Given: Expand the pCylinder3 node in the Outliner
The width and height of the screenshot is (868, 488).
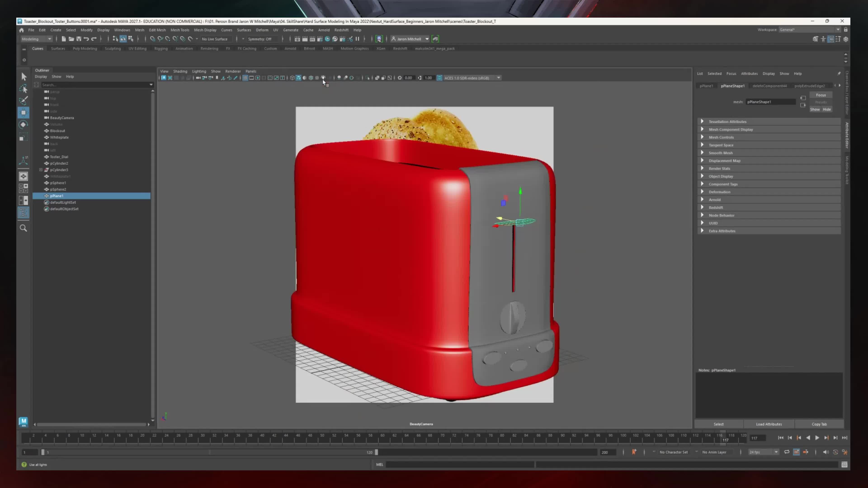Looking at the screenshot, I should coord(41,170).
